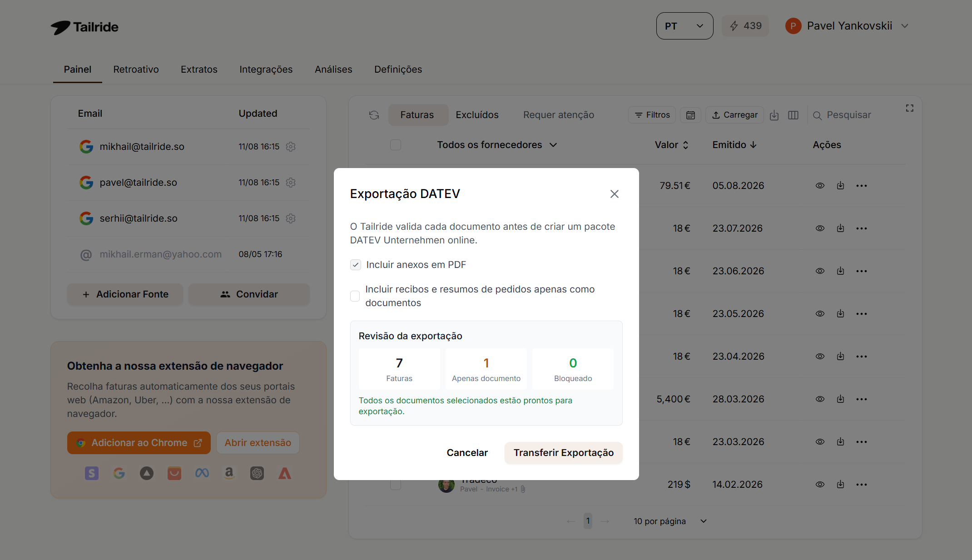
Task: Check Incluir recibos e resumos de pedidos
Action: coord(355,296)
